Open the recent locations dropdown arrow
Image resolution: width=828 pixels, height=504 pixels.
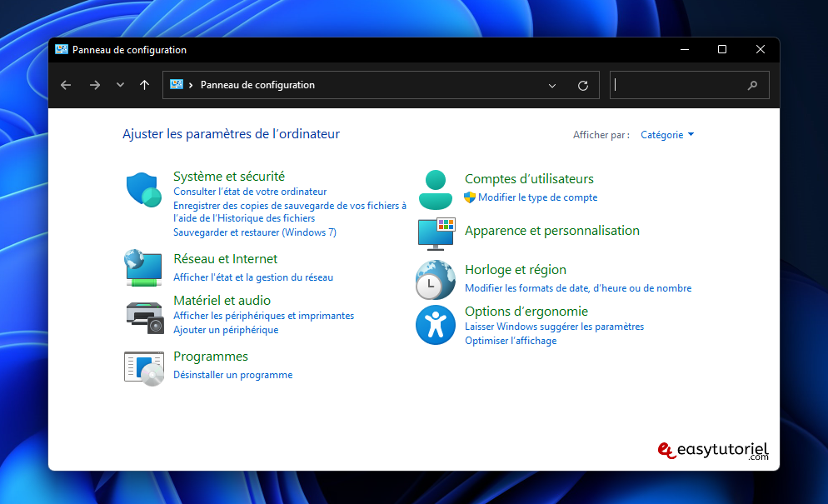coord(121,85)
